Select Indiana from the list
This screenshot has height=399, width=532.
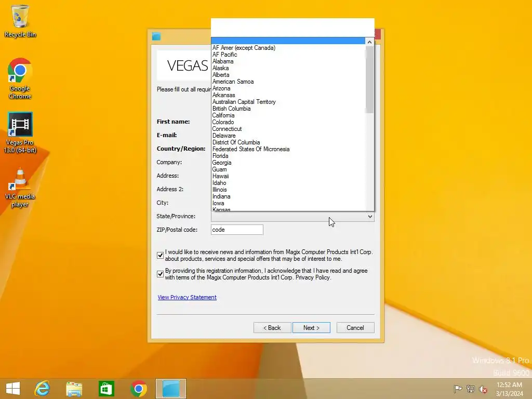288,196
